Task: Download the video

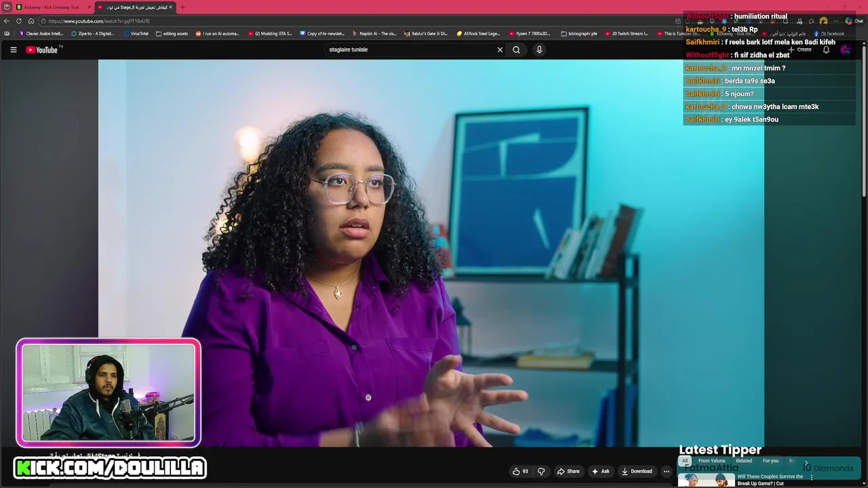Action: (x=637, y=471)
